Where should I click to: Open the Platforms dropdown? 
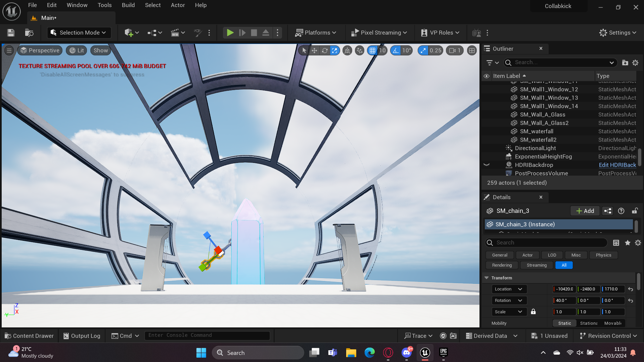(316, 33)
